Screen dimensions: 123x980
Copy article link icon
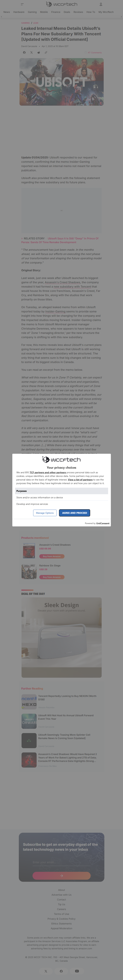[46, 52]
